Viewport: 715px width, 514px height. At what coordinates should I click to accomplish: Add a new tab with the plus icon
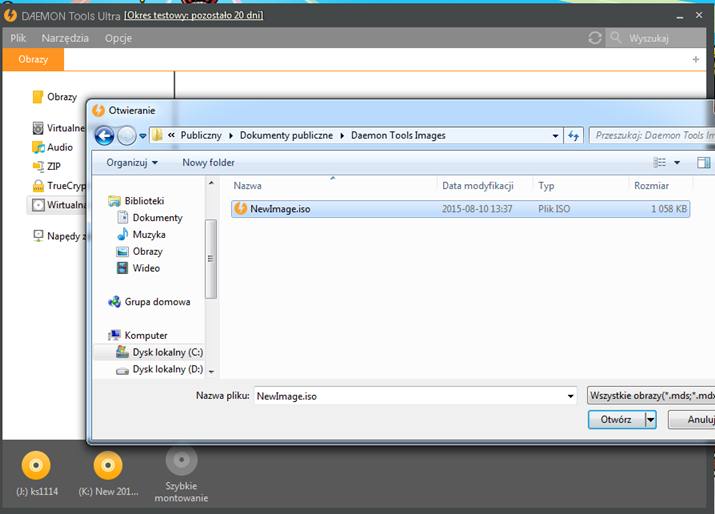(x=696, y=59)
